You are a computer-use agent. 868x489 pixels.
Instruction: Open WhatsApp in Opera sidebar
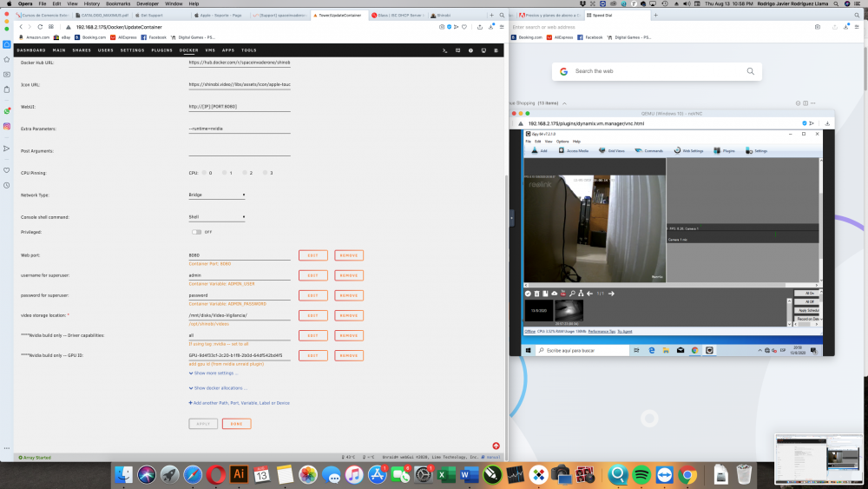pyautogui.click(x=7, y=111)
